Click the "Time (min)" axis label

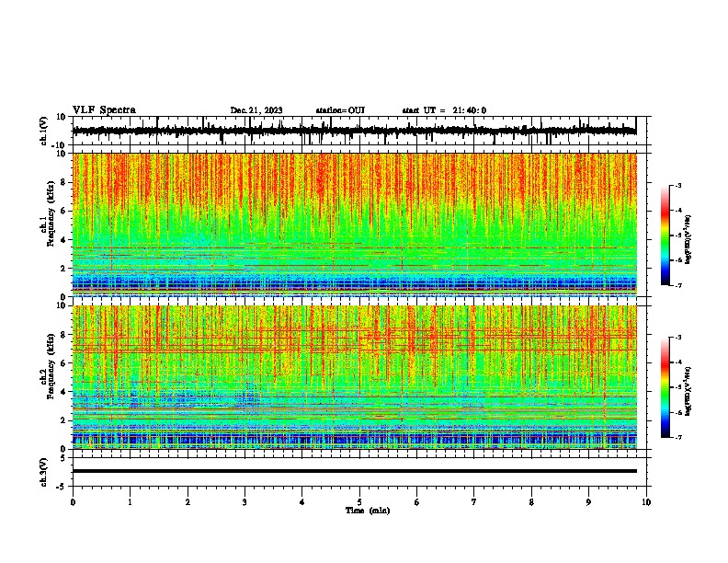pos(368,511)
